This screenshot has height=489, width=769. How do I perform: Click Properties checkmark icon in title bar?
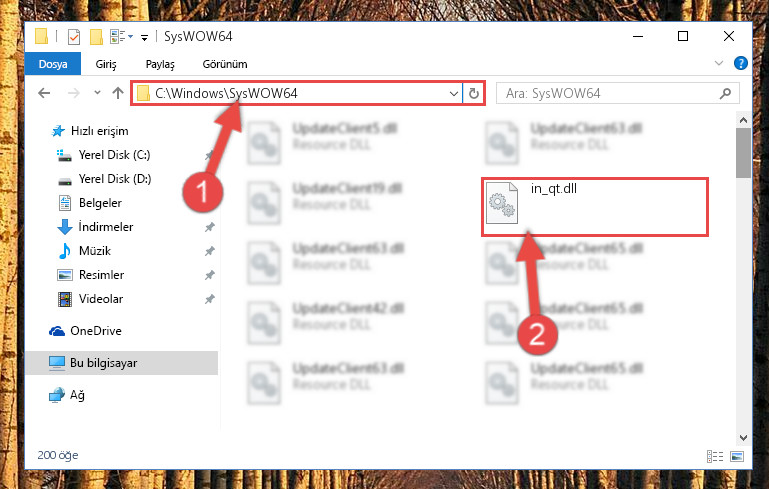coord(74,37)
